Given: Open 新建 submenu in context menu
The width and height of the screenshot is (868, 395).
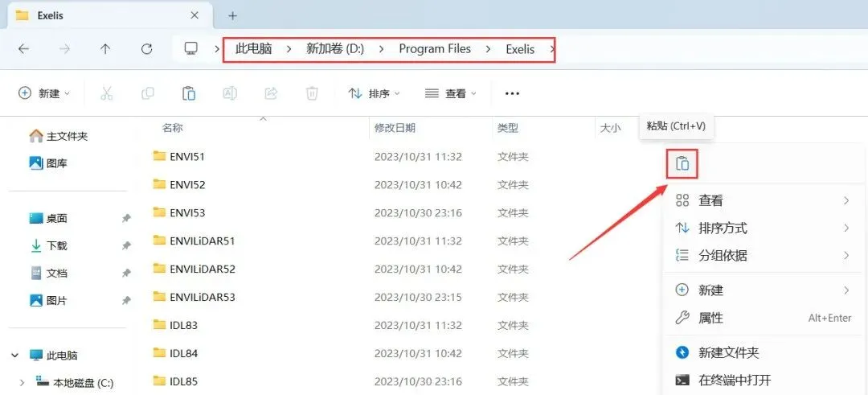Looking at the screenshot, I should coord(764,290).
